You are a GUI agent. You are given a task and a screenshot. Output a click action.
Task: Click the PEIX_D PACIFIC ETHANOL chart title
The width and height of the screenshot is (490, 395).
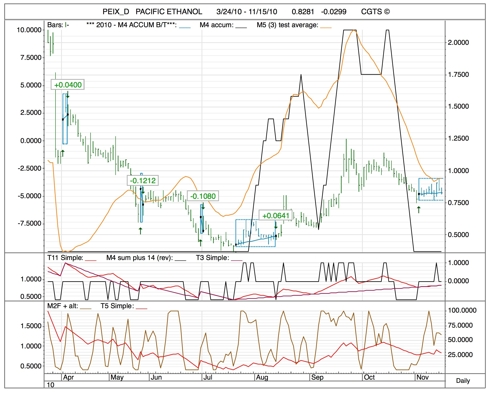[152, 12]
